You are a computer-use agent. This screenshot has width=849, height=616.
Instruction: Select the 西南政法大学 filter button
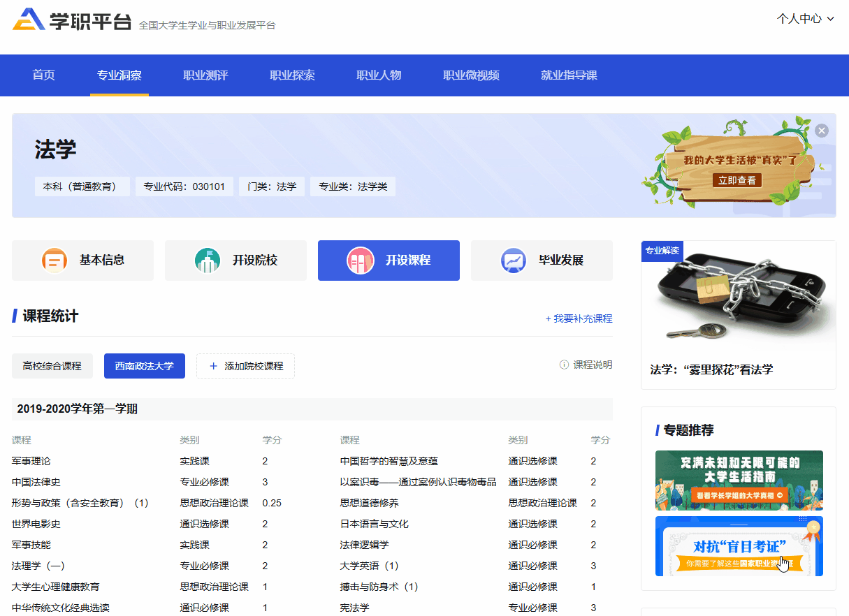coord(145,365)
